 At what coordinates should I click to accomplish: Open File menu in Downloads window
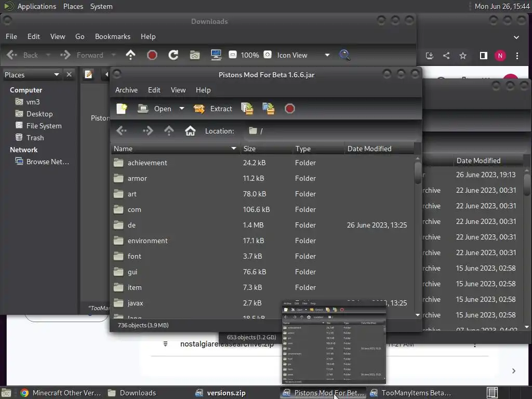click(11, 36)
